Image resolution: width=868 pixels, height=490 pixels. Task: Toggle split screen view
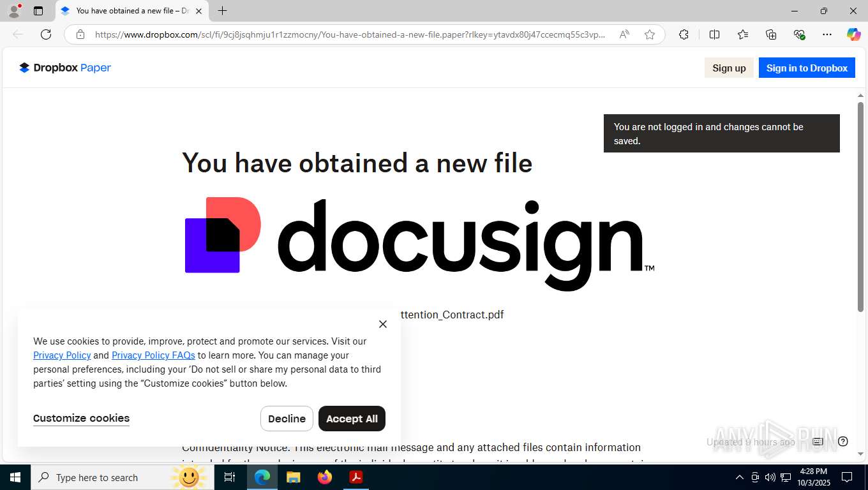(714, 34)
